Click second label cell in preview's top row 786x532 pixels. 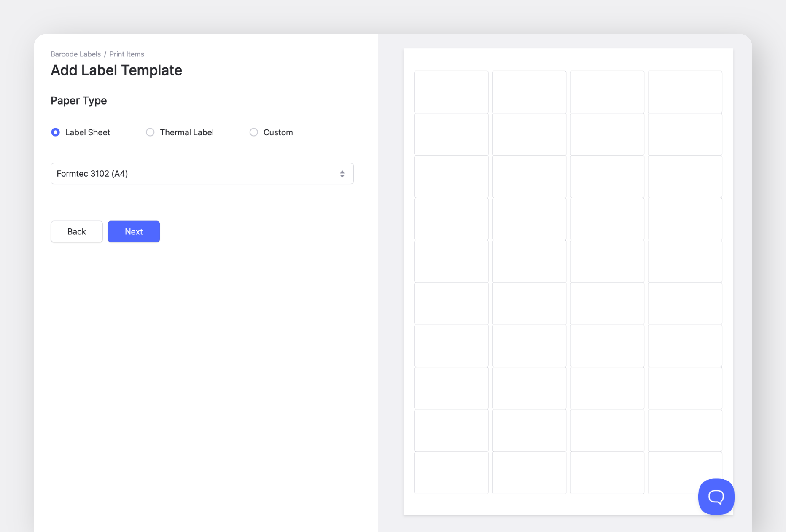click(x=529, y=92)
